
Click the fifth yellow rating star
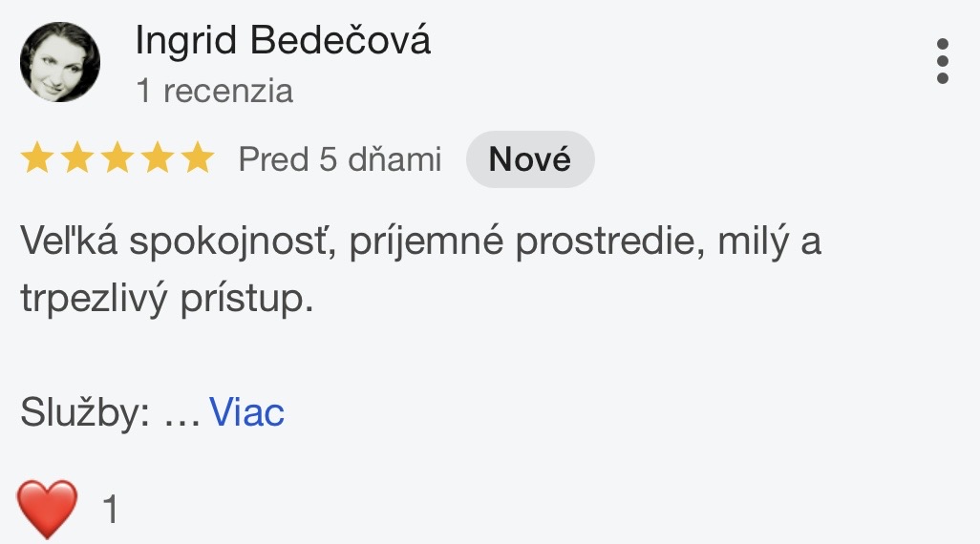198,158
